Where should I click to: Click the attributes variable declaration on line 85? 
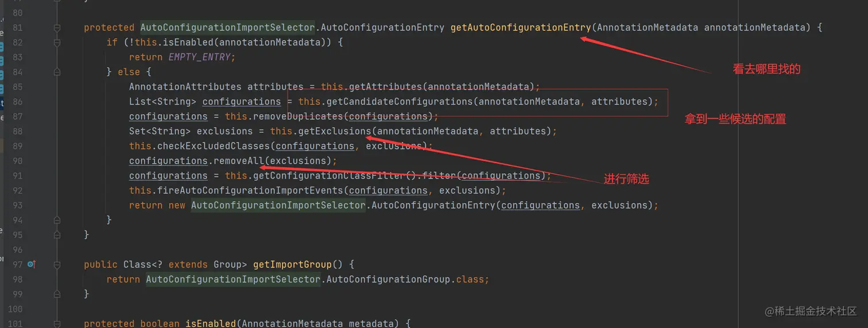pyautogui.click(x=276, y=87)
